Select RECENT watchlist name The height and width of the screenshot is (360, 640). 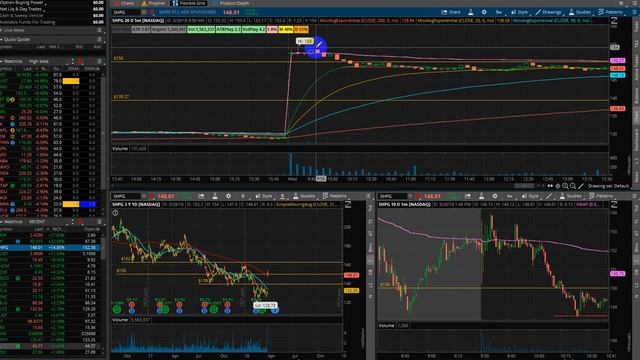[x=37, y=222]
